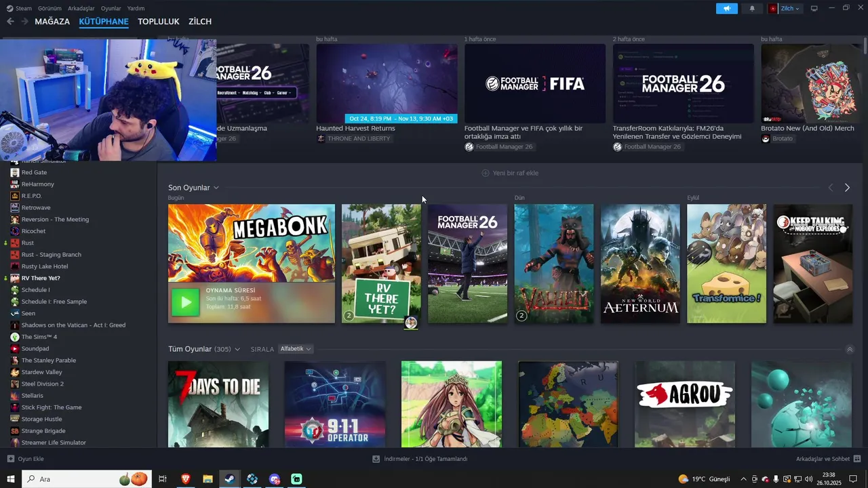Click the microphone tray icon
The width and height of the screenshot is (868, 488).
pos(776,479)
